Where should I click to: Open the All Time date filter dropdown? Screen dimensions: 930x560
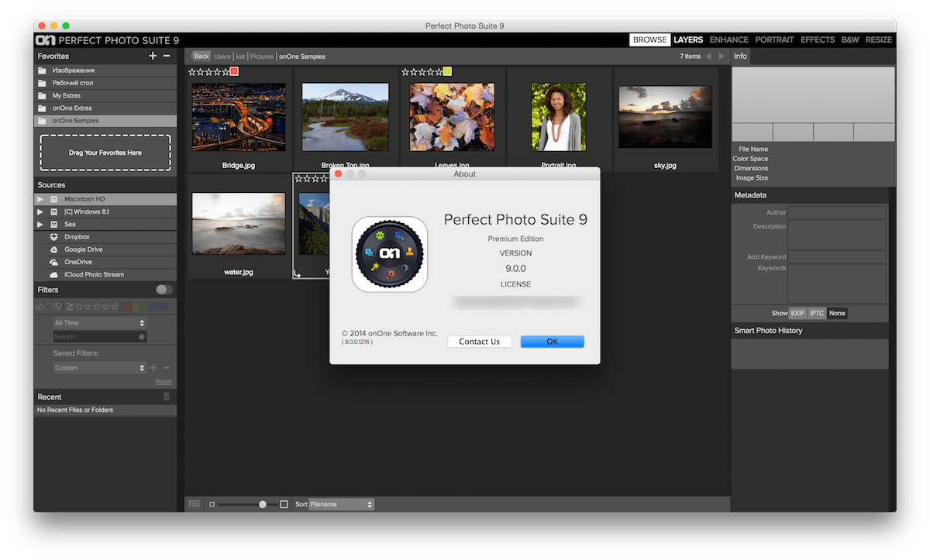(99, 322)
